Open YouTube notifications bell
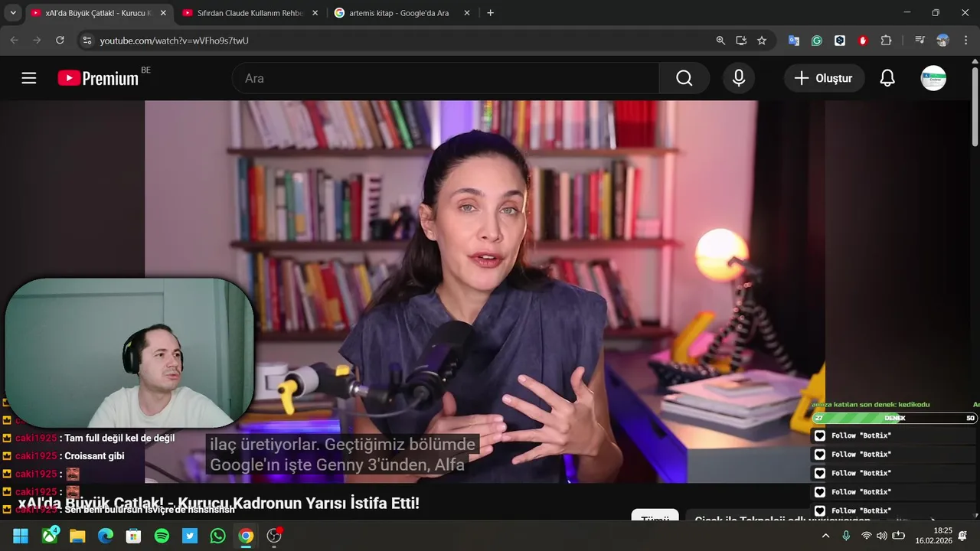The height and width of the screenshot is (551, 980). tap(887, 78)
